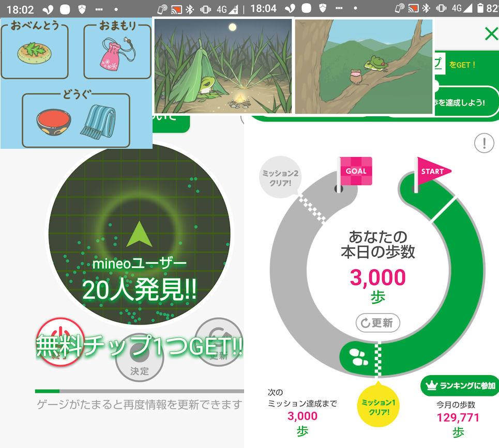Join ranking with ランキングに参加 button
The image size is (499, 448).
click(460, 385)
